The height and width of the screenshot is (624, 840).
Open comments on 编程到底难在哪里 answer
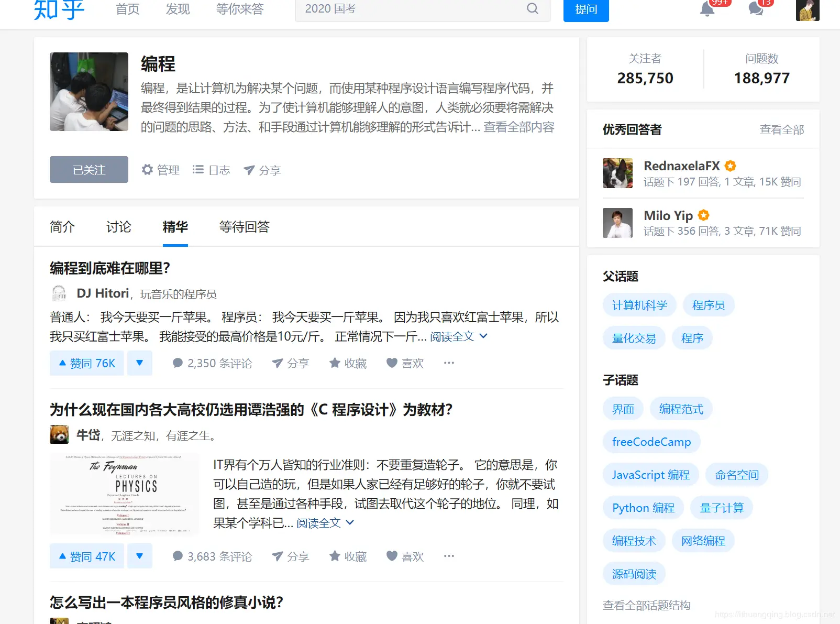pos(212,363)
